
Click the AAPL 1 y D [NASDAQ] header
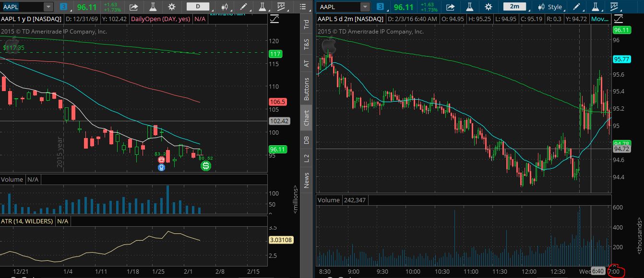(31, 19)
